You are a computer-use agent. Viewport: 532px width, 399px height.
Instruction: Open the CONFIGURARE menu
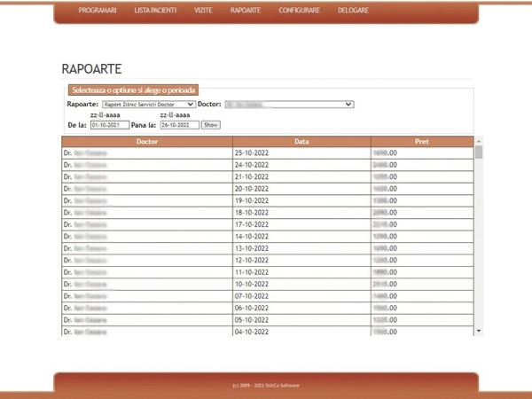[x=299, y=11]
